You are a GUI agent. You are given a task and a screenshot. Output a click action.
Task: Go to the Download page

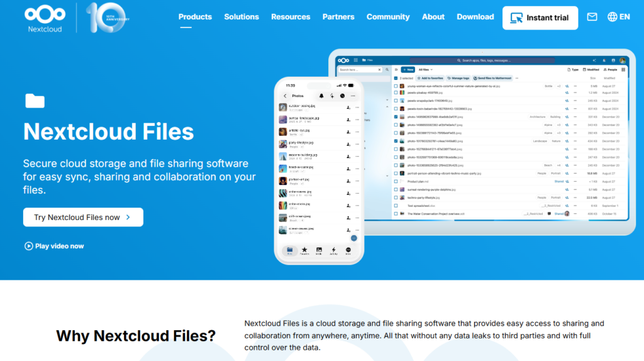click(x=475, y=17)
